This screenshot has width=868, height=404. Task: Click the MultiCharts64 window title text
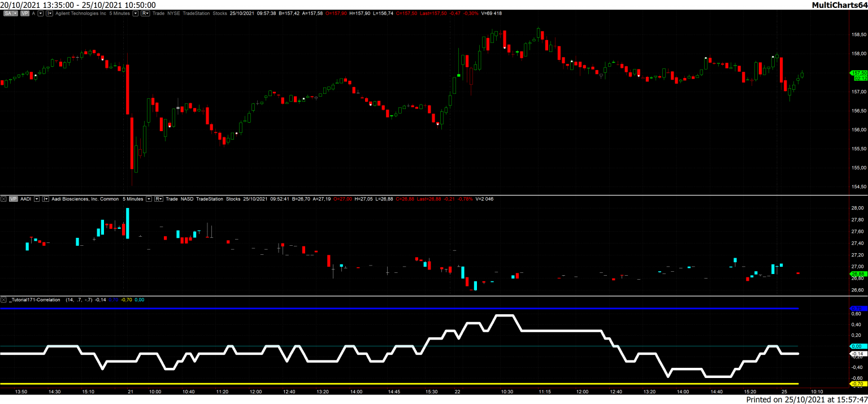pyautogui.click(x=841, y=5)
